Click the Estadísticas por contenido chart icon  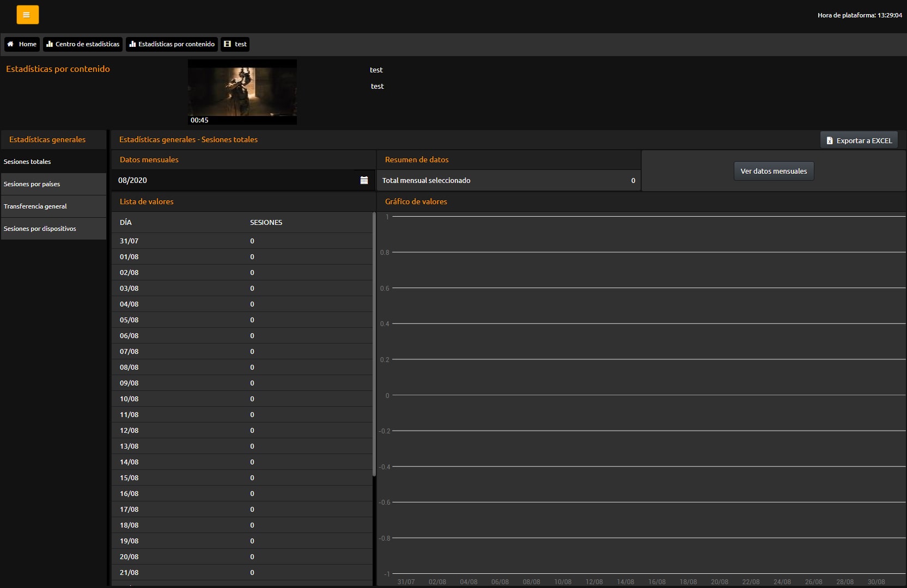(132, 44)
